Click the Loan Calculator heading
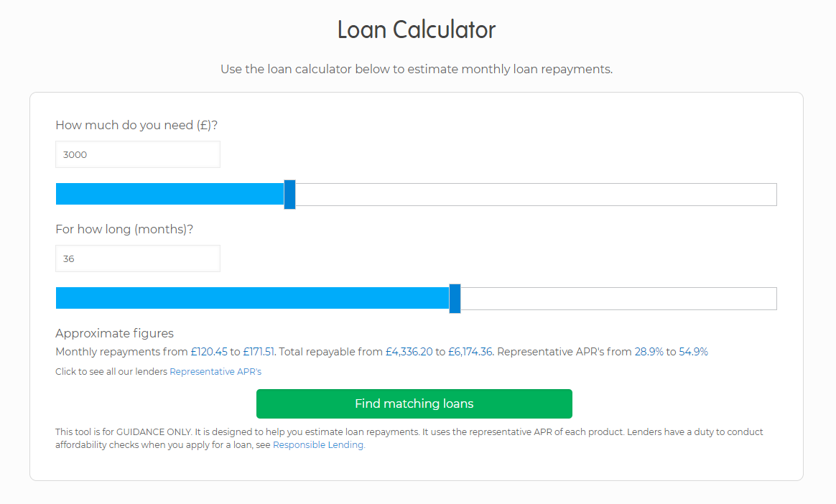Image resolution: width=836 pixels, height=504 pixels. [417, 30]
